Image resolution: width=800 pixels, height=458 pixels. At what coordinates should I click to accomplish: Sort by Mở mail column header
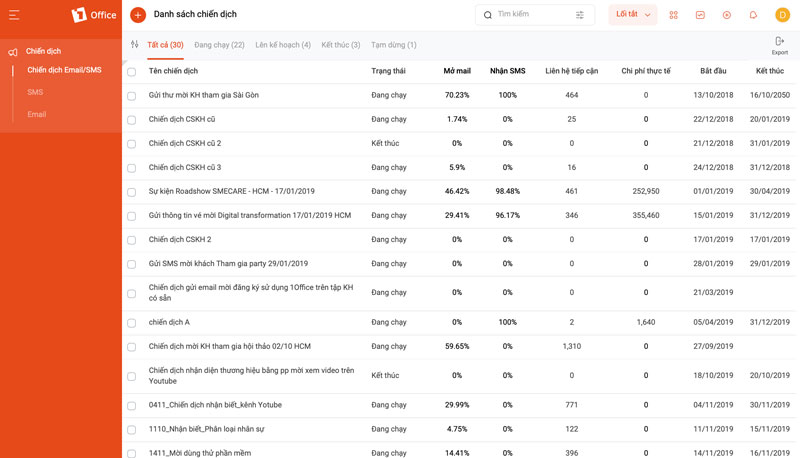(x=457, y=71)
